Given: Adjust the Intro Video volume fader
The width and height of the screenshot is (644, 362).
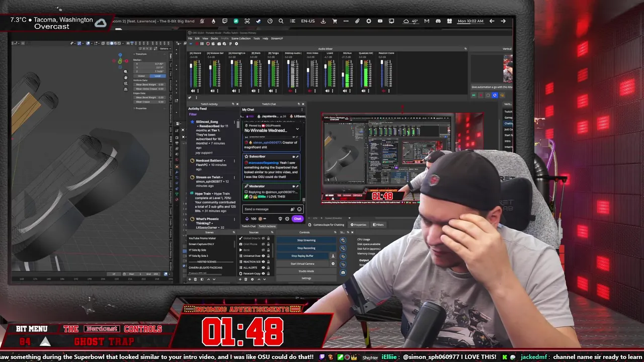Looking at the screenshot, I should click(308, 70).
